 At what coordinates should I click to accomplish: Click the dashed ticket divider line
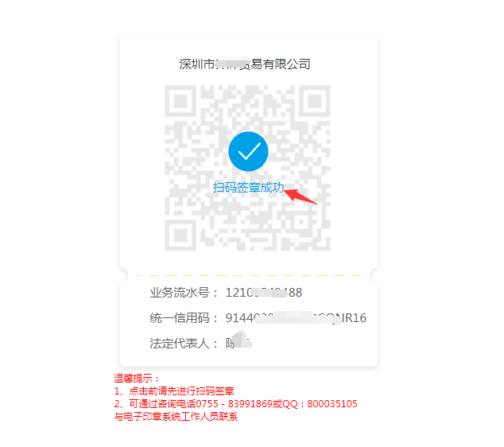(249, 275)
